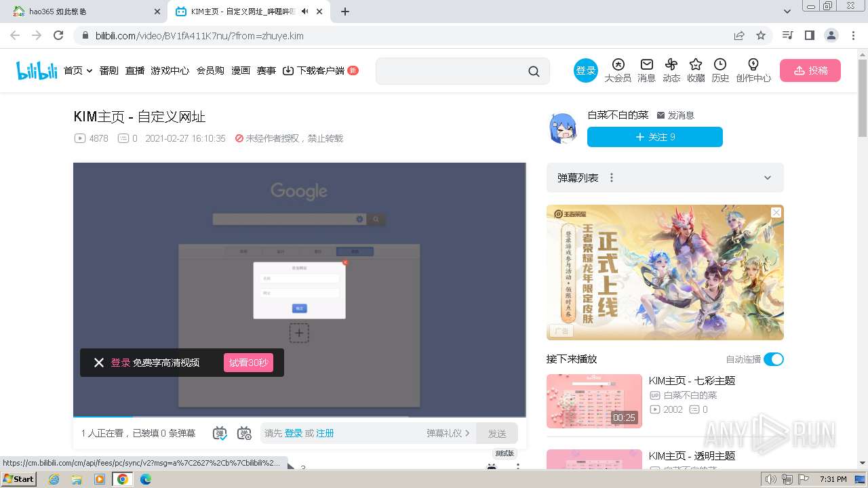
Task: Click the bilibili search input field
Action: pos(452,71)
